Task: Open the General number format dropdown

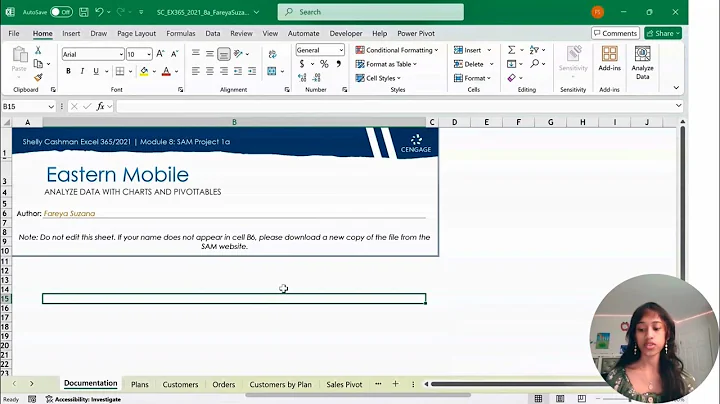Action: click(341, 50)
